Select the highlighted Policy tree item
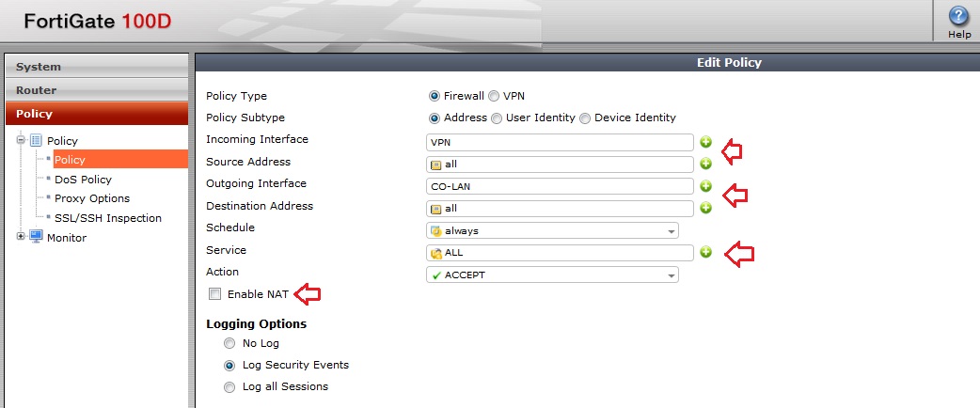 pos(120,159)
